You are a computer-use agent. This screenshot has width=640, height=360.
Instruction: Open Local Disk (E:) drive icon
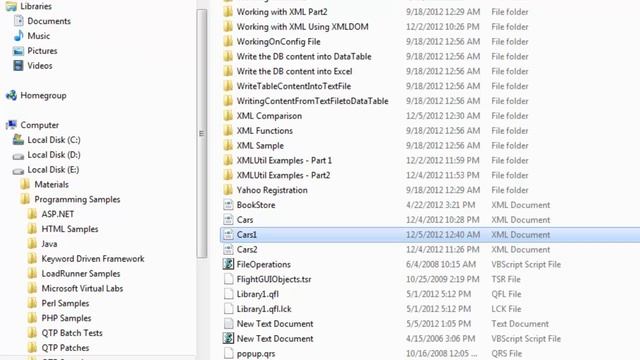(18, 170)
